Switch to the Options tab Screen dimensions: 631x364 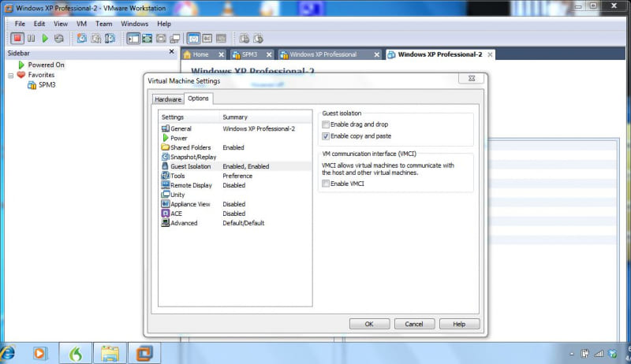click(199, 98)
